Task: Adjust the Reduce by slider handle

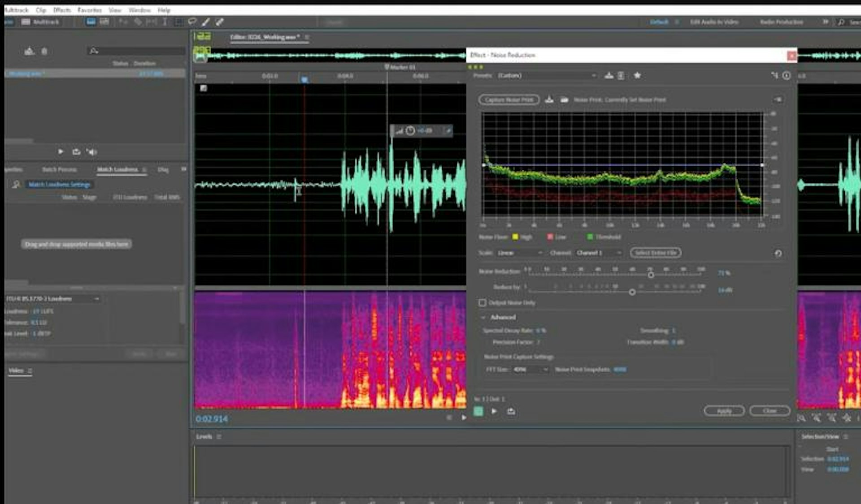Action: click(632, 292)
